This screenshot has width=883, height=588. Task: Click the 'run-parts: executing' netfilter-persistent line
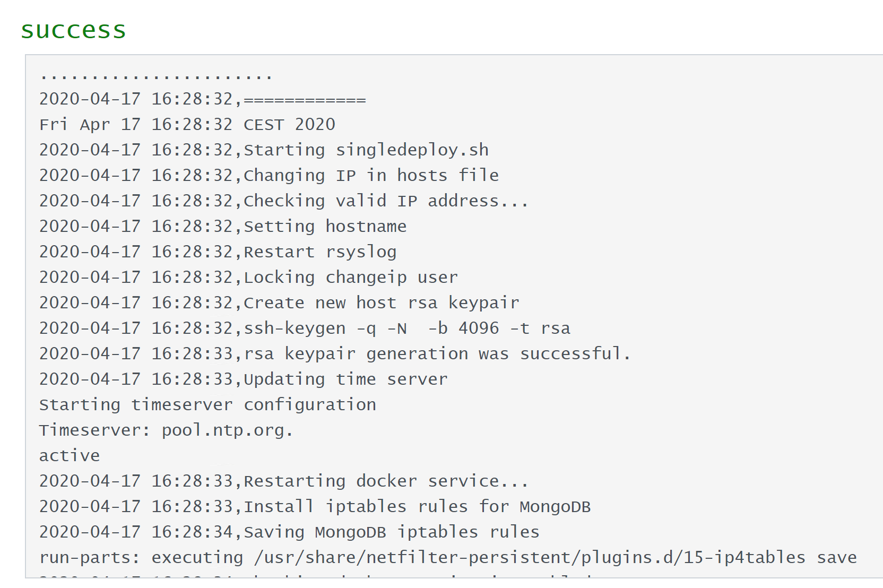tap(448, 558)
